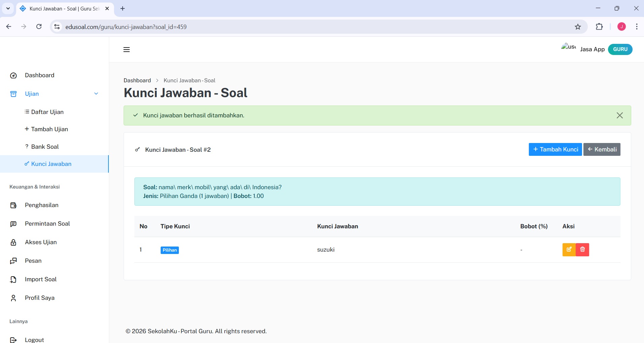Collapse the Ujian sidebar menu chevron

[x=96, y=94]
